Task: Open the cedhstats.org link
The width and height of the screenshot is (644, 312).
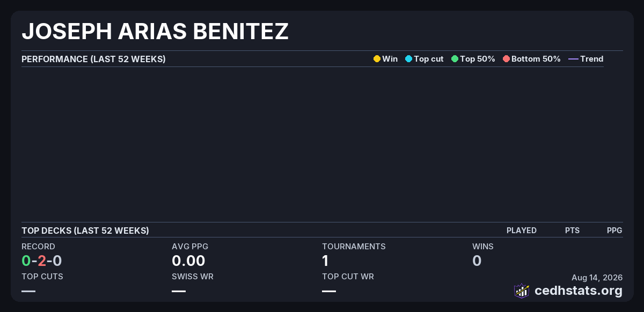Action: (x=579, y=291)
